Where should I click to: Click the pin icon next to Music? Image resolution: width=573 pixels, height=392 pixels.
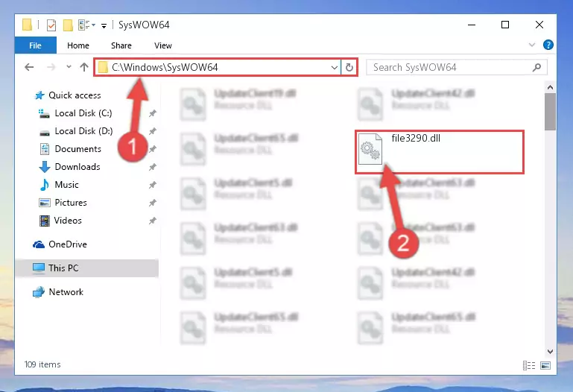coord(153,185)
